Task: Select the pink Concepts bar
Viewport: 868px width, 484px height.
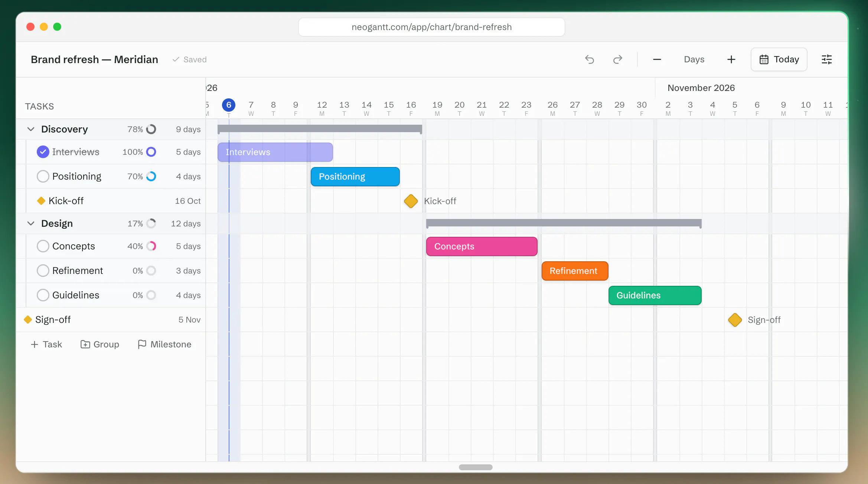Action: pos(482,246)
